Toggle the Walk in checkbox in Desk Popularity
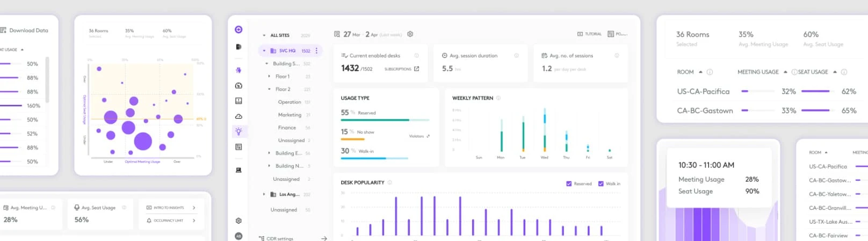The height and width of the screenshot is (241, 868). [x=601, y=183]
